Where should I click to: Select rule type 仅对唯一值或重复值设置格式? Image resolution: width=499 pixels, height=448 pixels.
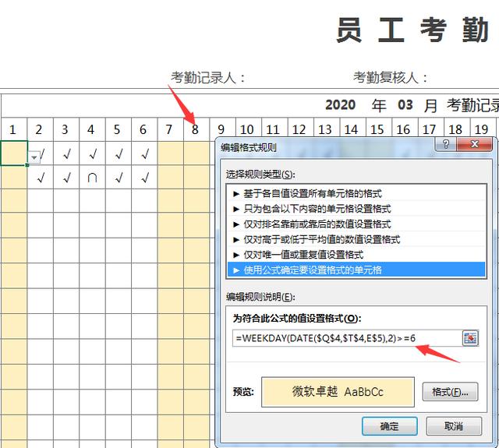[356, 254]
